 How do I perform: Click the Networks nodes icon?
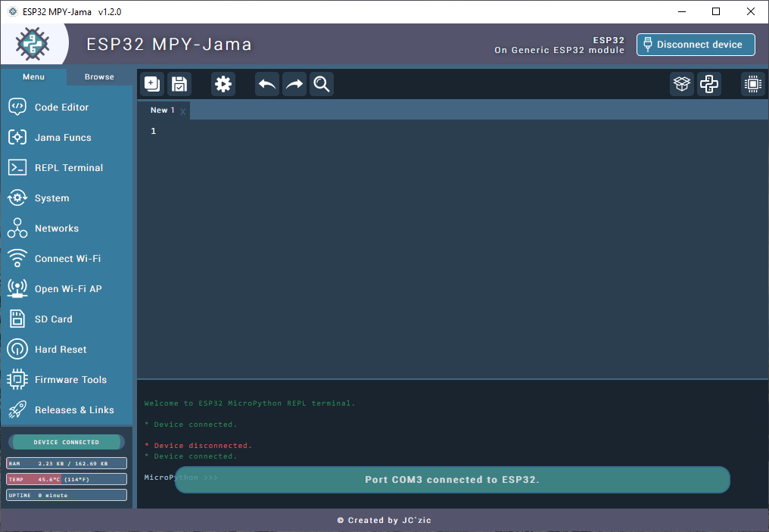[17, 228]
